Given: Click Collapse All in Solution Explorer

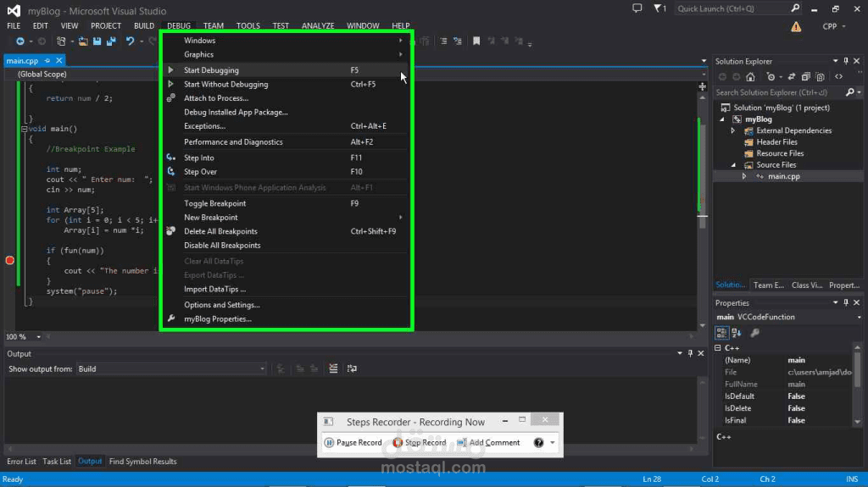Looking at the screenshot, I should point(806,77).
